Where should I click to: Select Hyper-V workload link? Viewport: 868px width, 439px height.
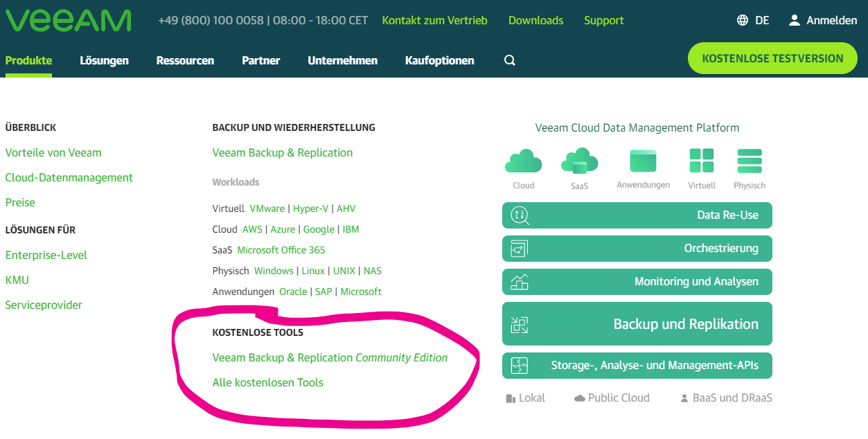click(x=310, y=208)
